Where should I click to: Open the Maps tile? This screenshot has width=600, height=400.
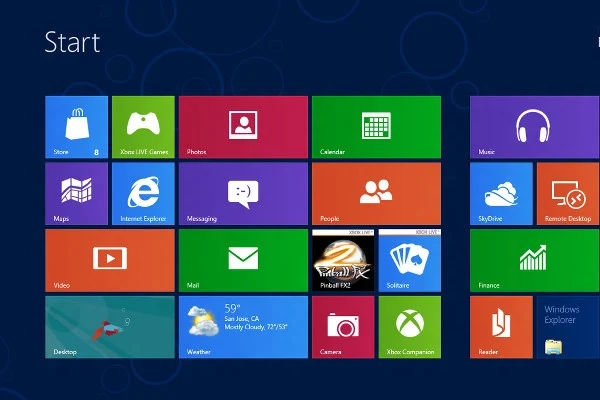coord(77,194)
